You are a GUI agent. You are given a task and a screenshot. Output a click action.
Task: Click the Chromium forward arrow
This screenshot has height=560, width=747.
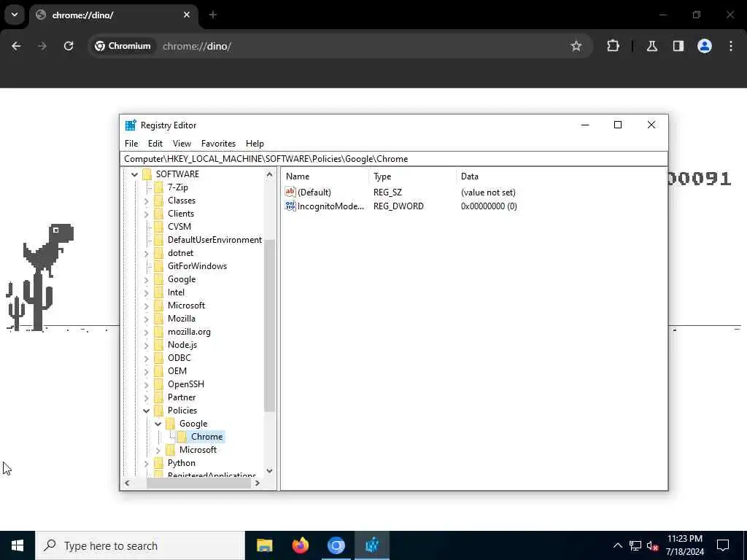[x=42, y=46]
